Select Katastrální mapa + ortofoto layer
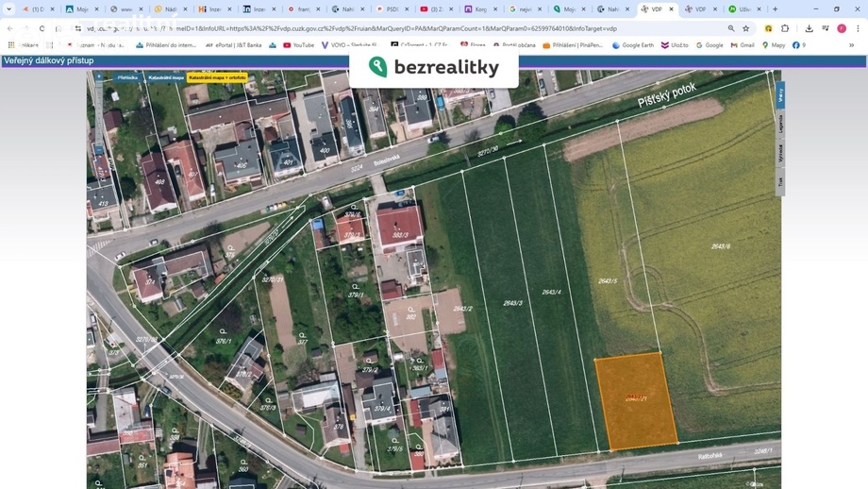Viewport: 868px width, 489px height. pyautogui.click(x=217, y=77)
